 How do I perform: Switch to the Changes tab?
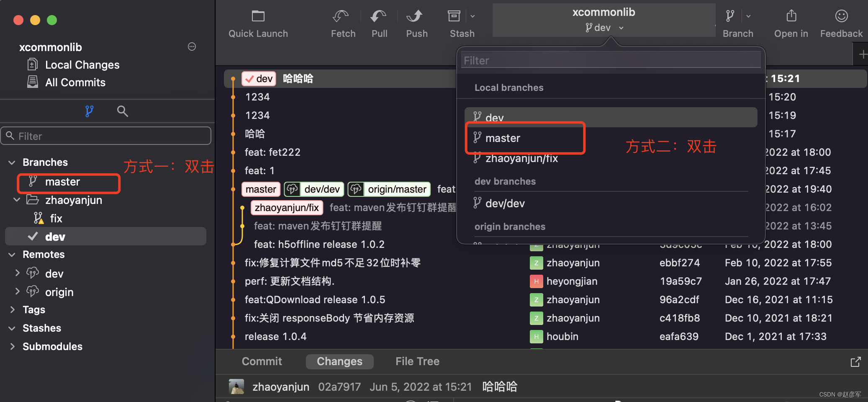point(339,361)
